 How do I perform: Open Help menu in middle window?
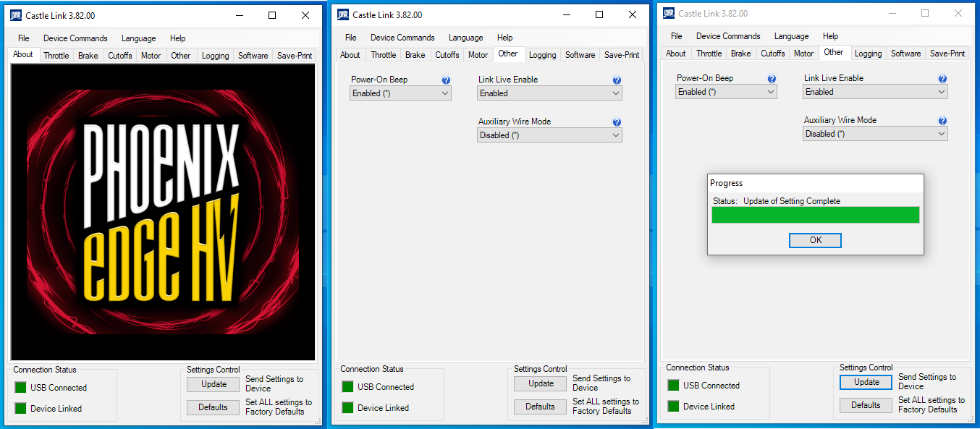click(505, 38)
